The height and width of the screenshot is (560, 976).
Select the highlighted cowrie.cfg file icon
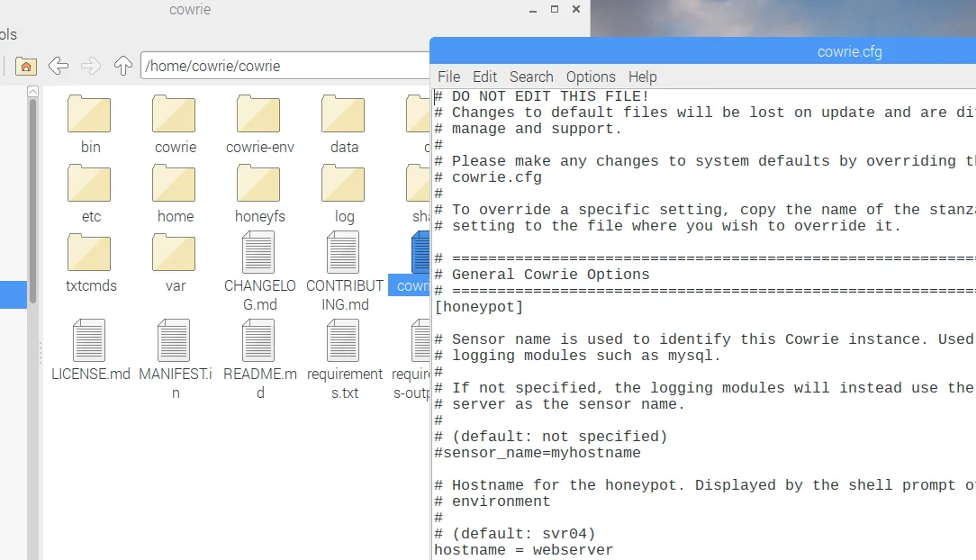pos(420,252)
